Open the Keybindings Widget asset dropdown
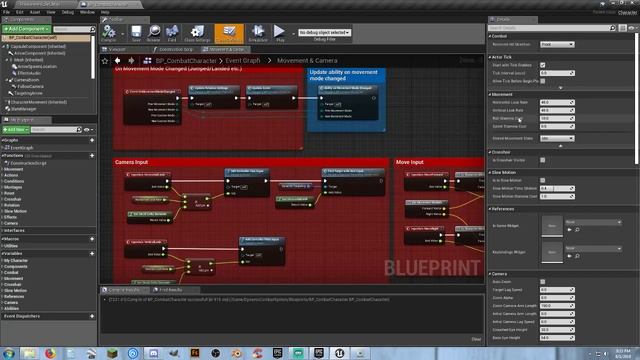The width and height of the screenshot is (640, 360). pos(593,248)
